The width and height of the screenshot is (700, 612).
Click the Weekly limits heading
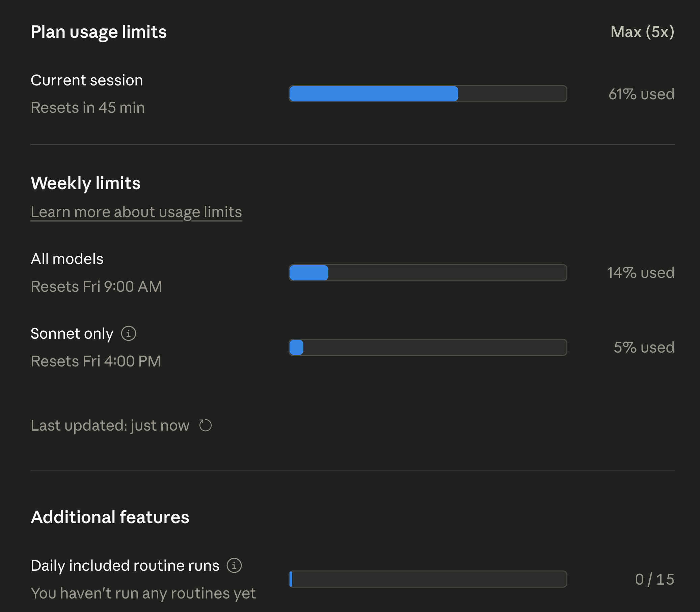pos(85,183)
